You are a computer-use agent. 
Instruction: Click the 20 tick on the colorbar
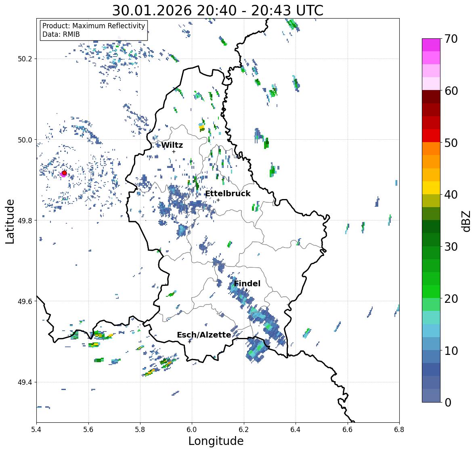click(x=451, y=299)
